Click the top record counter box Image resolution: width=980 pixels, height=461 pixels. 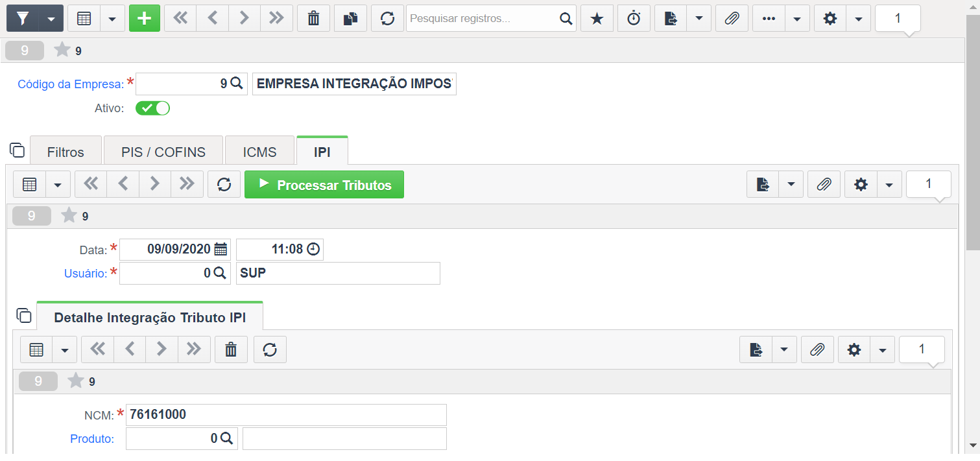coord(898,18)
